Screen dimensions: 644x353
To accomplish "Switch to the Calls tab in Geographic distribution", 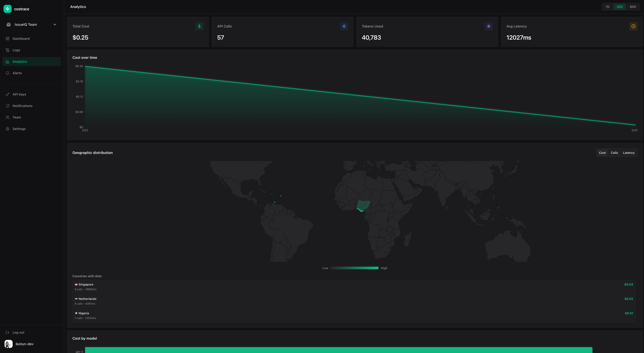I will click(x=614, y=153).
